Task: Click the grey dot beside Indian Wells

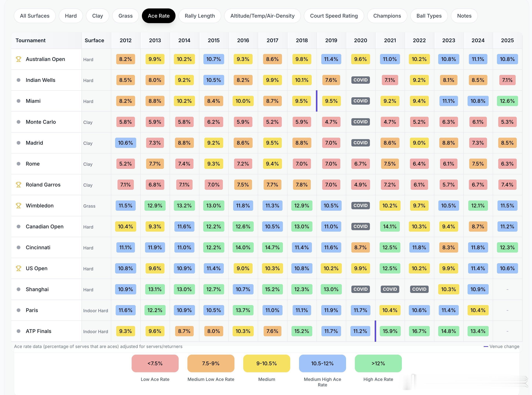Action: point(18,80)
